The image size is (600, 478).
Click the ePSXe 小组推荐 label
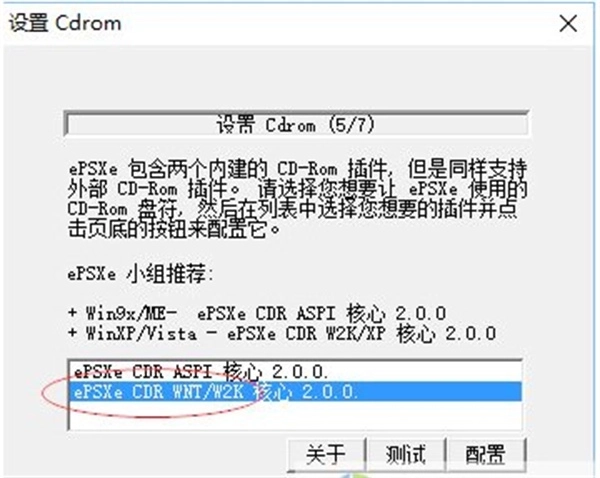click(x=140, y=274)
